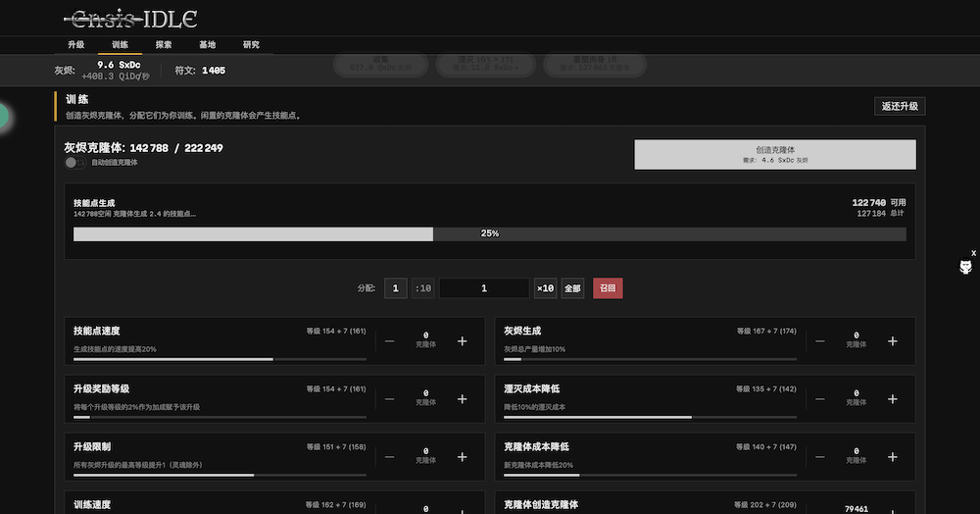Add a clone to 技能点速度 with plus

click(462, 341)
